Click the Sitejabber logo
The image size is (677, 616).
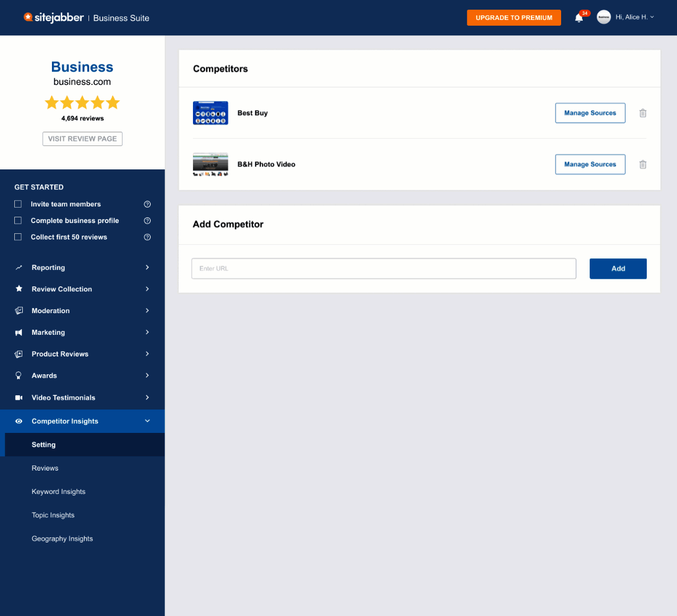[54, 17]
